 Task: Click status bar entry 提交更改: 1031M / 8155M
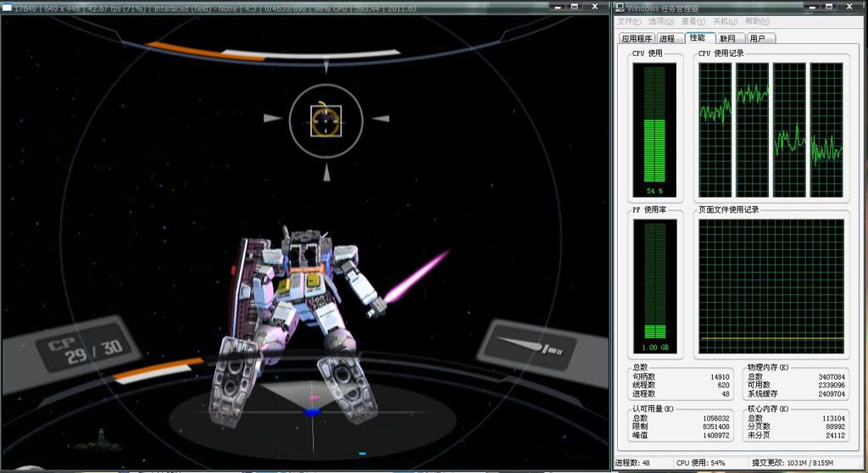click(x=793, y=463)
